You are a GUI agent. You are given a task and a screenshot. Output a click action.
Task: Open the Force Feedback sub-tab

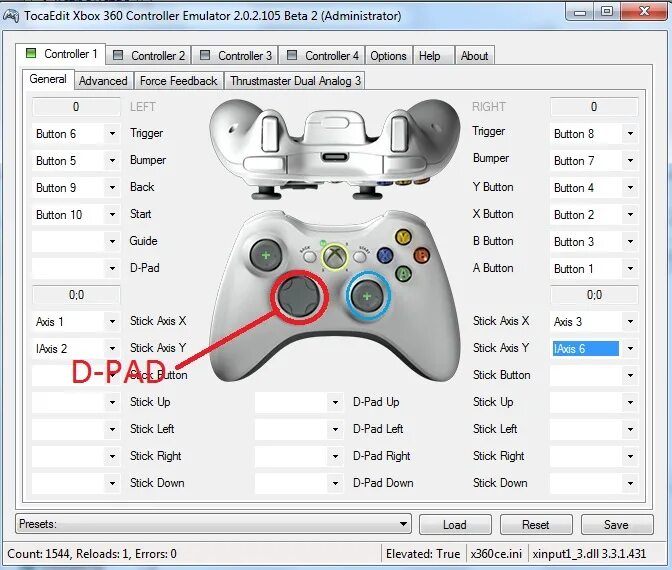(x=178, y=81)
